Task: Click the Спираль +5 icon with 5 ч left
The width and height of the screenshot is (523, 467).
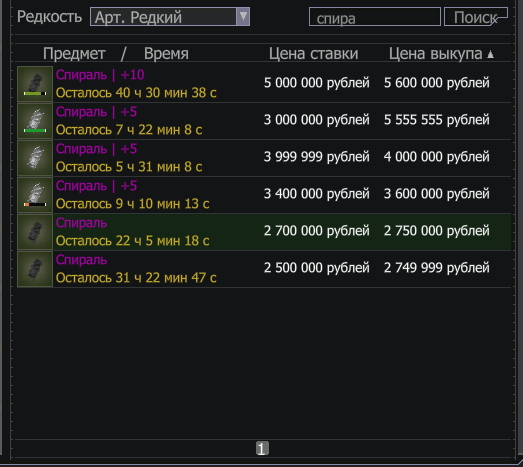Action: pos(35,158)
